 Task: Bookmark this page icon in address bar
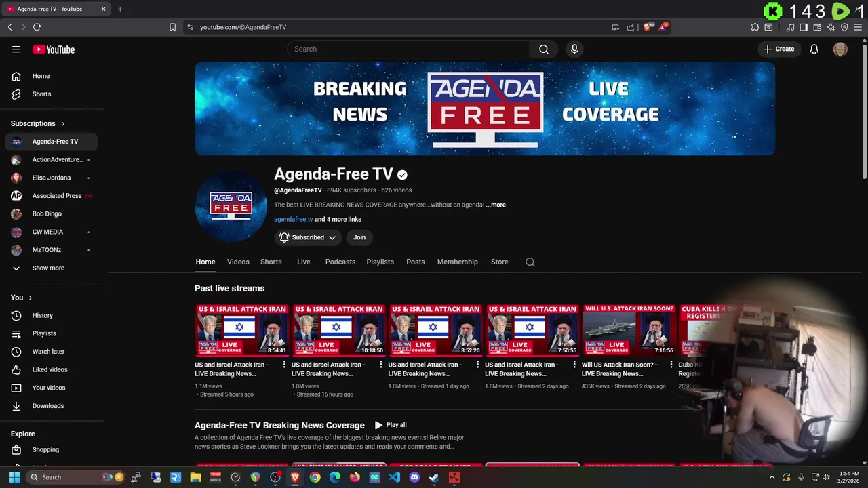point(172,27)
